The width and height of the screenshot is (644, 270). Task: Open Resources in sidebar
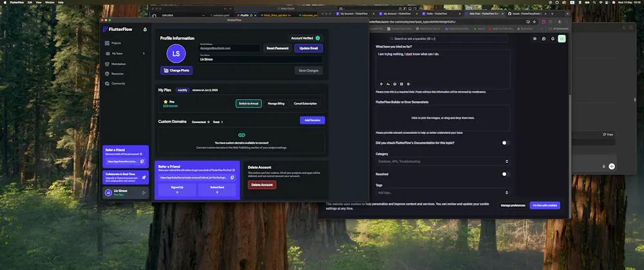tap(114, 73)
